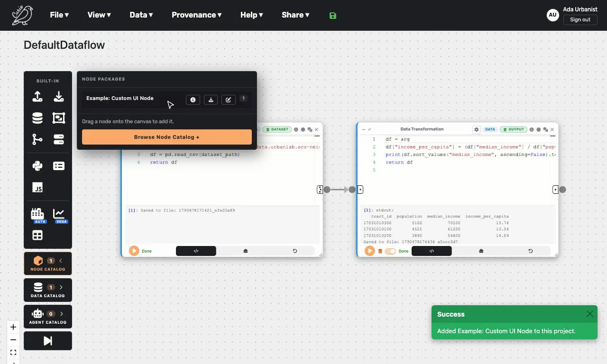607x364 pixels.
Task: Dismiss the Success notification
Action: (x=589, y=314)
